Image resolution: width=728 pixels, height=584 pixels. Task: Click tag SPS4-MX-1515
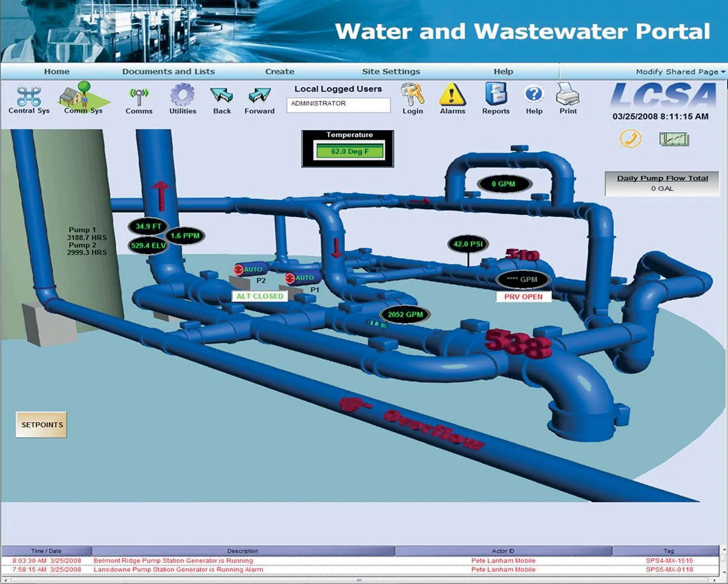pos(669,561)
